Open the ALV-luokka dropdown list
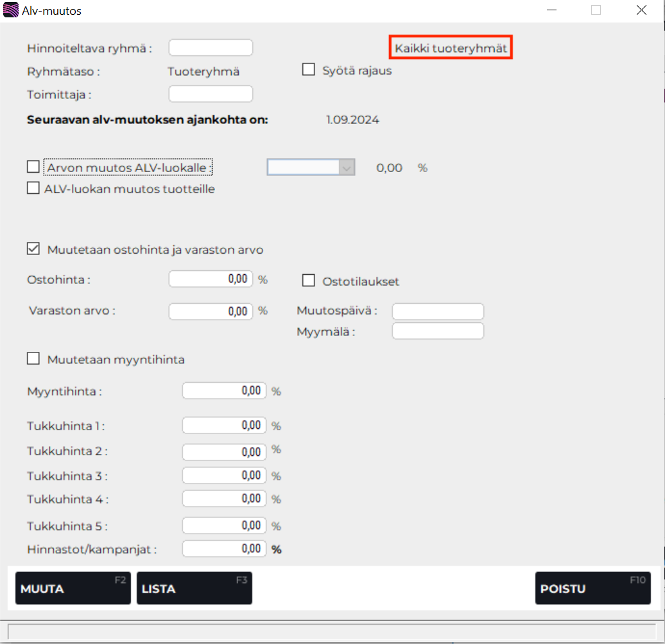Screen dimensions: 665x644 347,168
